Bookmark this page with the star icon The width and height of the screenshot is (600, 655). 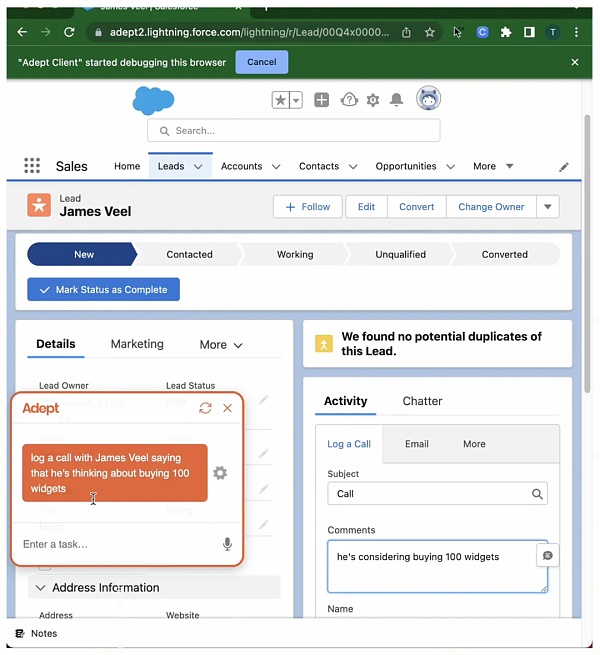[x=429, y=32]
